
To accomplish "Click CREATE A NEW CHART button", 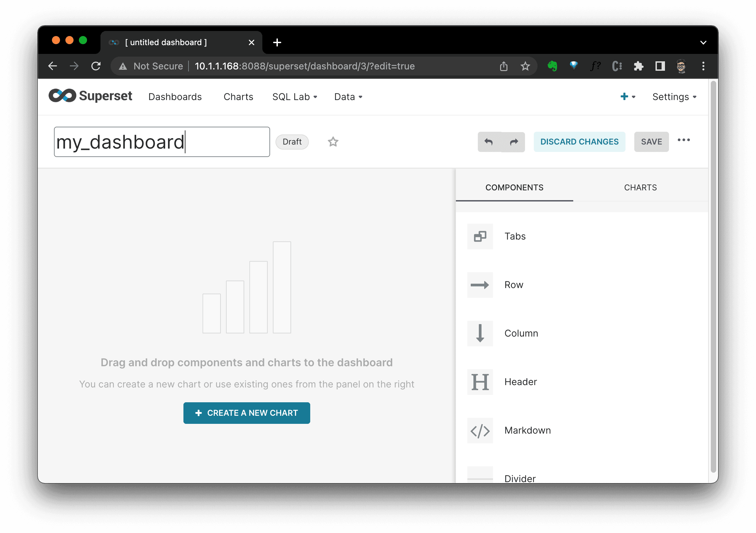I will tap(246, 413).
